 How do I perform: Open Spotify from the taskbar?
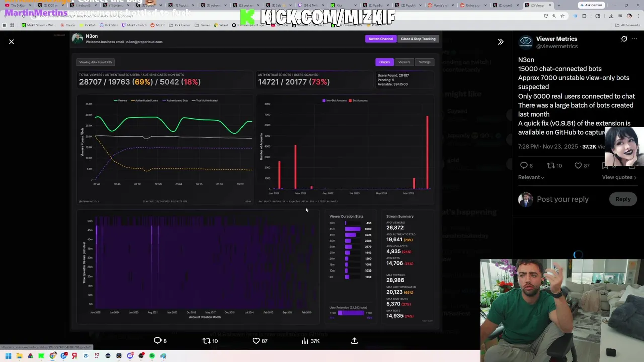152,356
